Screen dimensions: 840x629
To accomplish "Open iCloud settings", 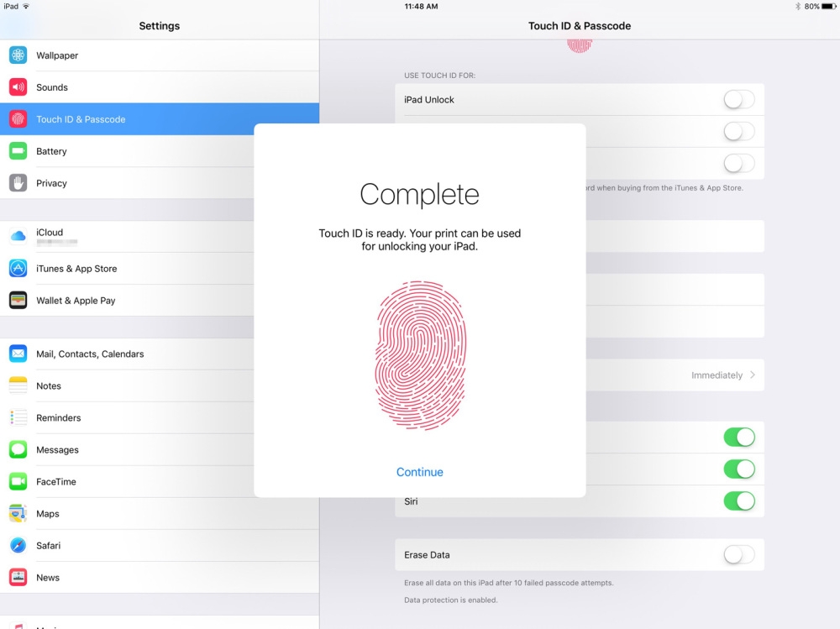I will point(127,236).
